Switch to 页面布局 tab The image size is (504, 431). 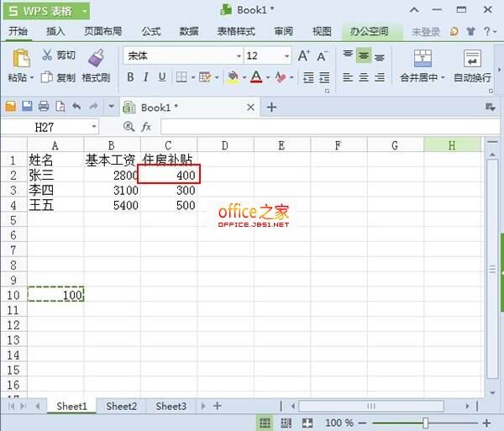tap(102, 31)
